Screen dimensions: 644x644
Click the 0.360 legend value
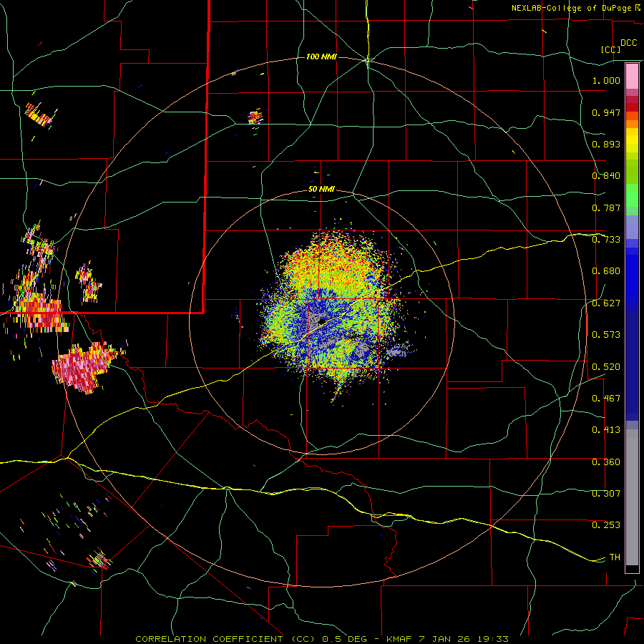(606, 462)
